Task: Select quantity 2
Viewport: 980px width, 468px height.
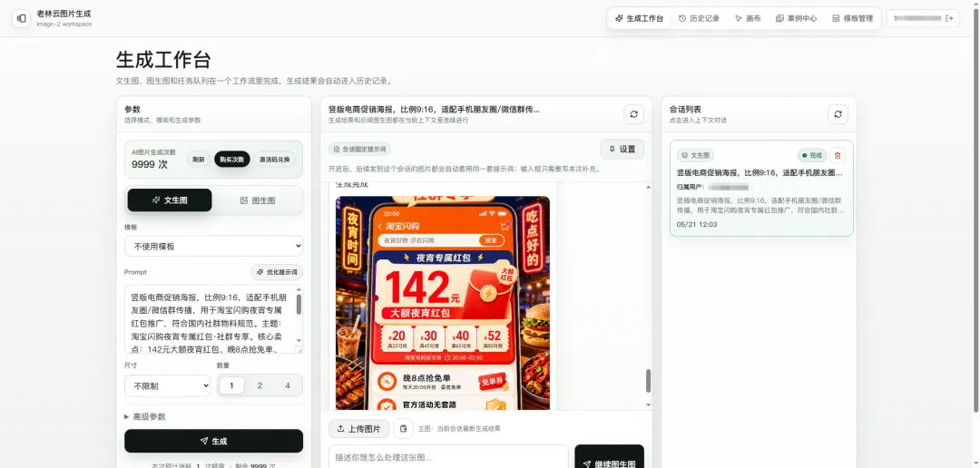Action: [260, 386]
